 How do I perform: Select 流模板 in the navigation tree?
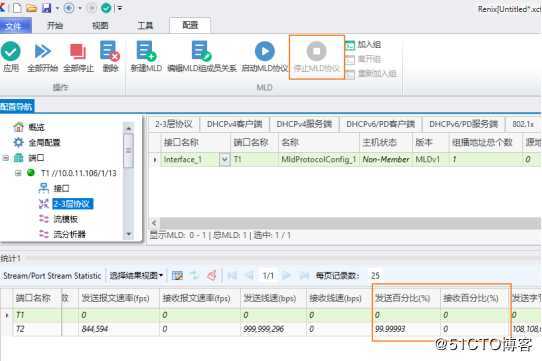pyautogui.click(x=66, y=219)
